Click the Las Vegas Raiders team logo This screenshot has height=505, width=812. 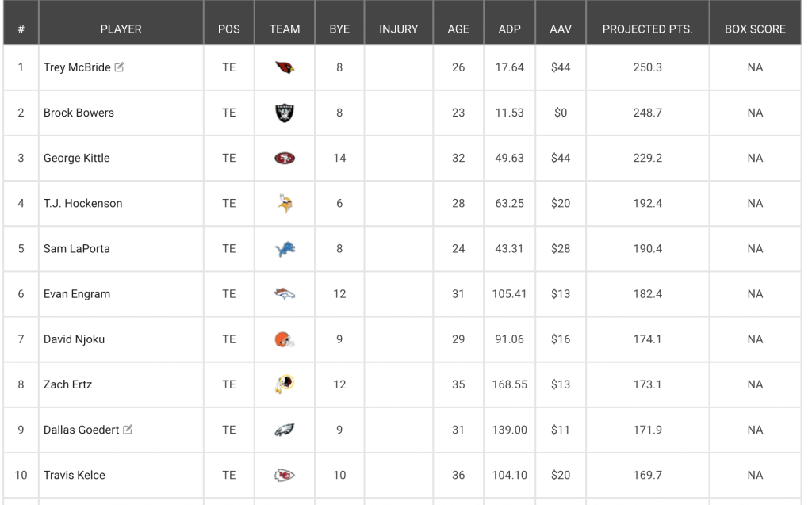click(x=285, y=113)
